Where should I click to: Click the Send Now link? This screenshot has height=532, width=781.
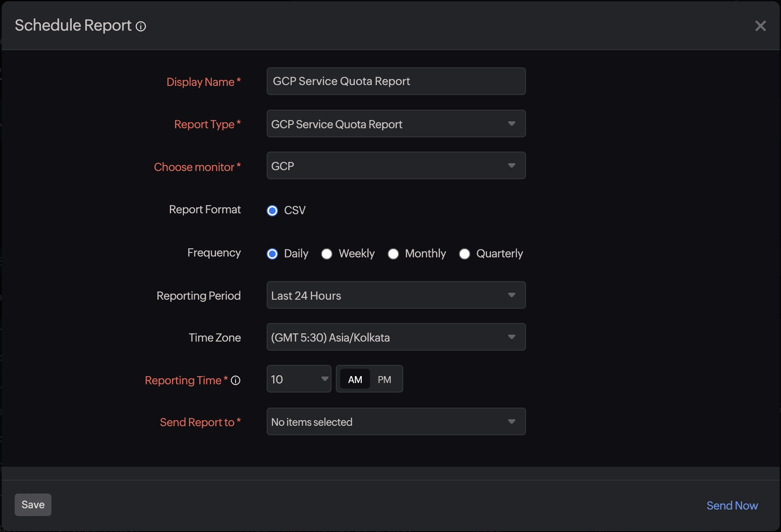point(732,506)
